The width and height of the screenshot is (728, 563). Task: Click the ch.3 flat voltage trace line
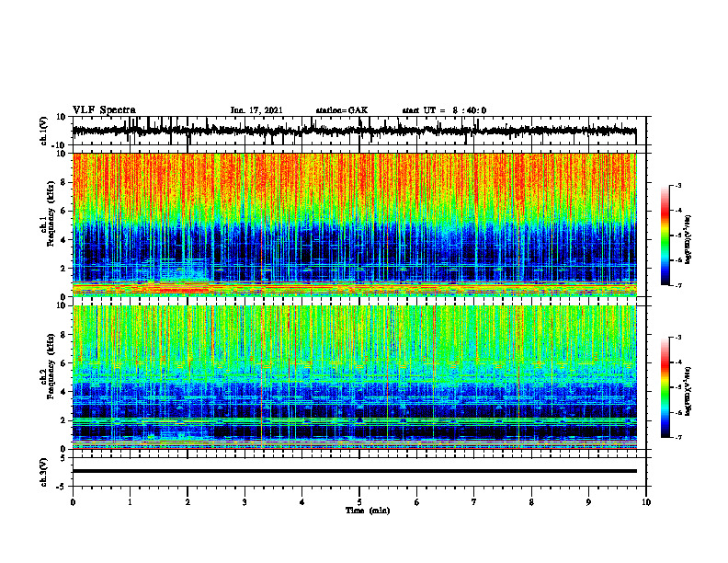[354, 471]
